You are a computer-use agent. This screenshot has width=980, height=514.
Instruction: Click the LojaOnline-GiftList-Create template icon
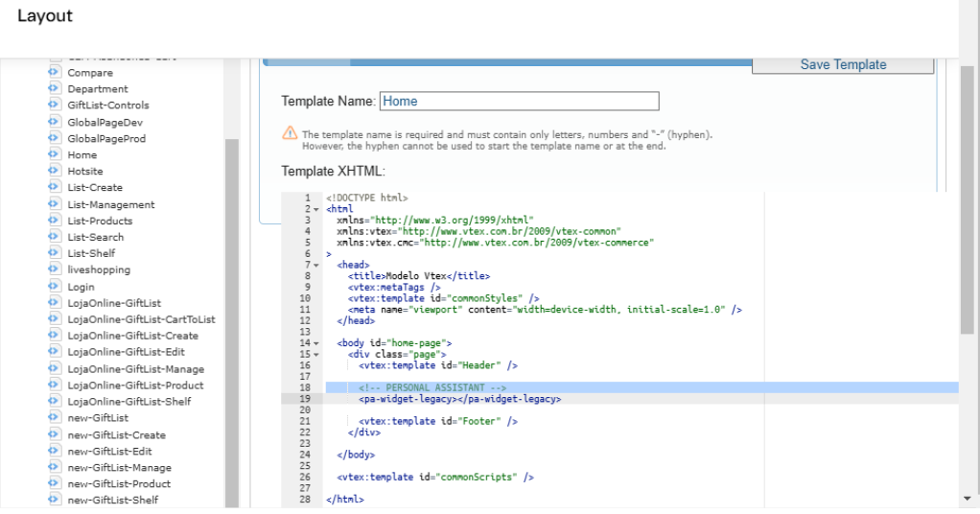point(54,335)
